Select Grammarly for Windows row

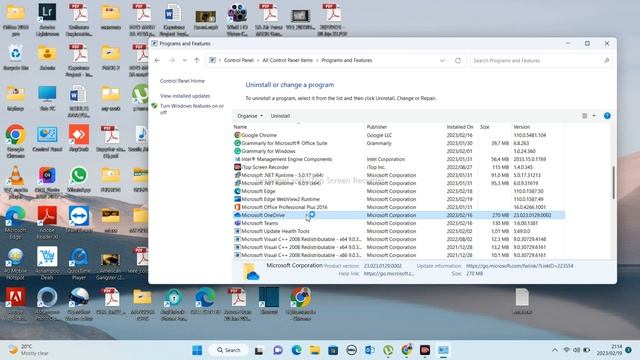tap(399, 151)
